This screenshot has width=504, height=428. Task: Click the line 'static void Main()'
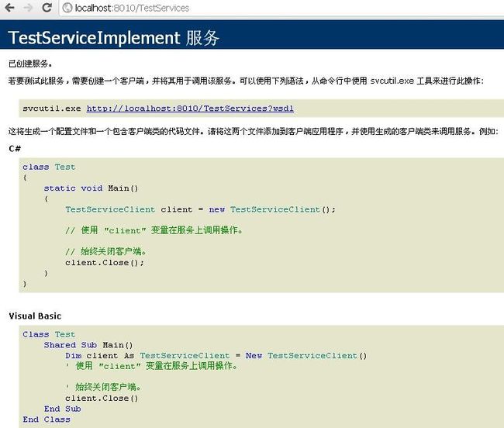(91, 188)
